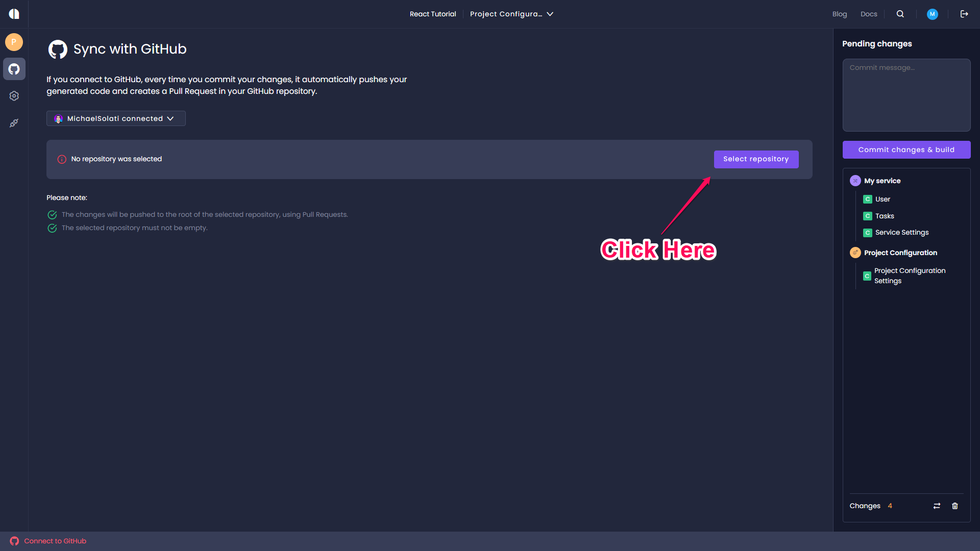Click the Select repository button
980x551 pixels.
[x=756, y=159]
